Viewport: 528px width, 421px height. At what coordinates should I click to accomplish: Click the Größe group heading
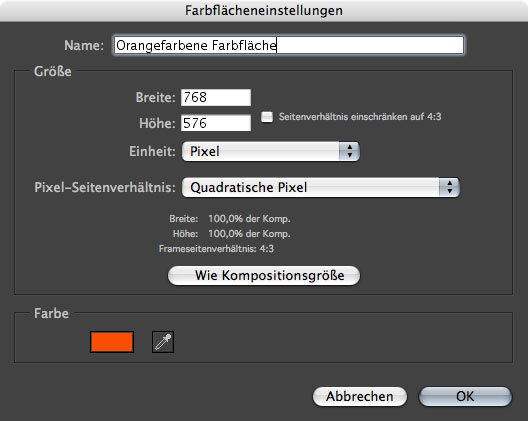point(53,71)
